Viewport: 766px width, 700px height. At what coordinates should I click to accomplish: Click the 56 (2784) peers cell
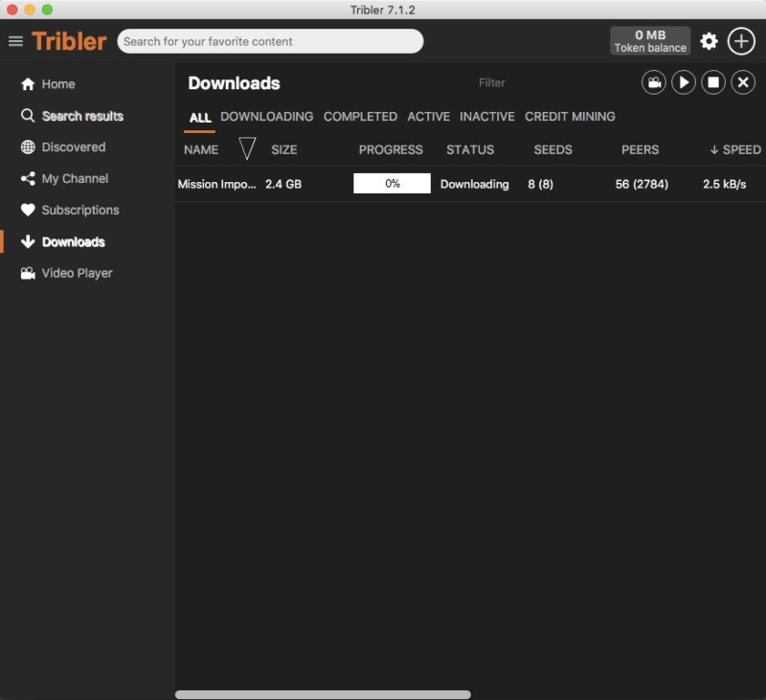click(x=642, y=184)
